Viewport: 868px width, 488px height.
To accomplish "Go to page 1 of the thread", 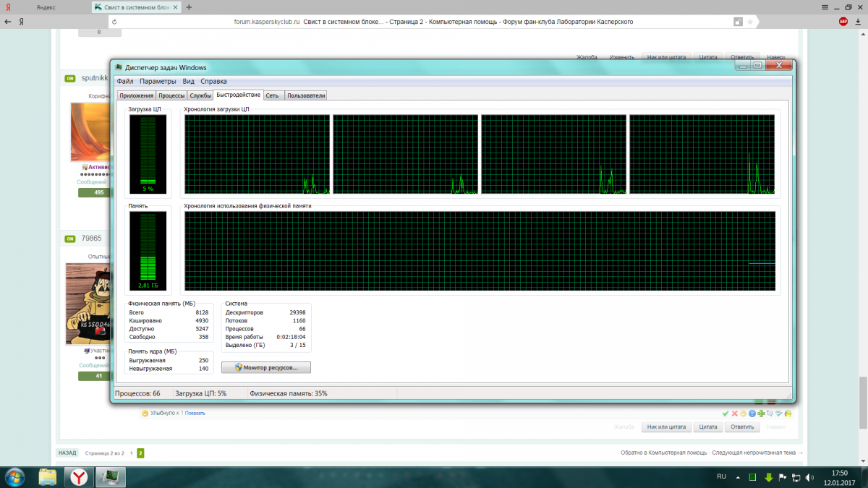I will [x=131, y=453].
